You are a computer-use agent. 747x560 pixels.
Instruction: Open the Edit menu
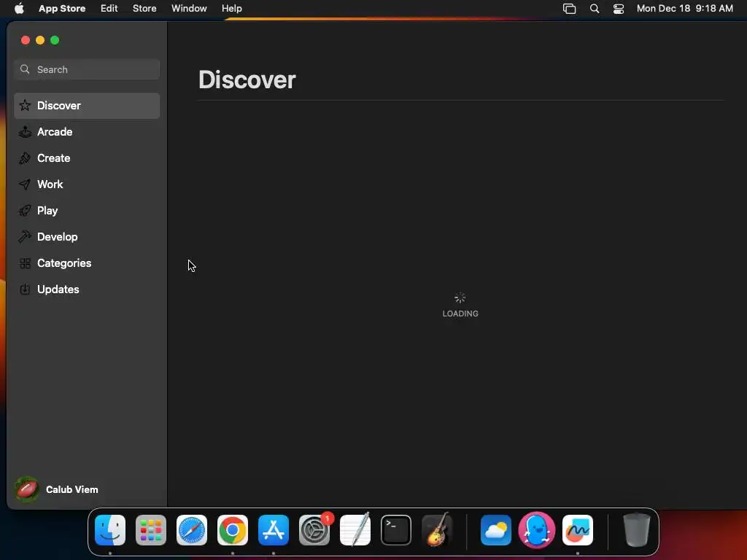[109, 9]
